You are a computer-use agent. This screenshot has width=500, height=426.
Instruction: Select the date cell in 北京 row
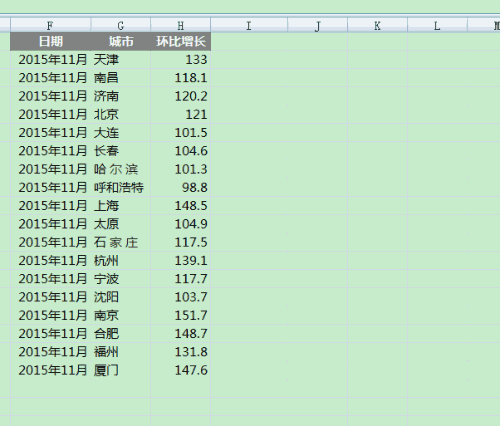[50, 115]
